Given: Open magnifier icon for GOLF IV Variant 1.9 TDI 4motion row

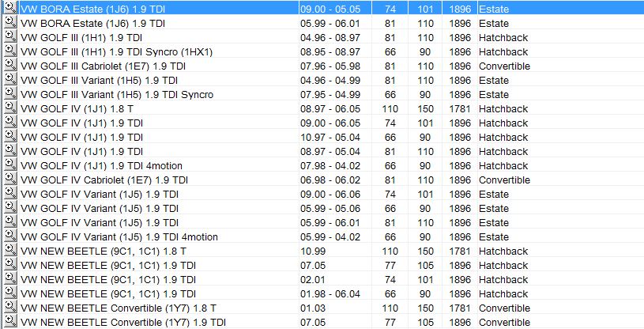Looking at the screenshot, I should [x=10, y=236].
